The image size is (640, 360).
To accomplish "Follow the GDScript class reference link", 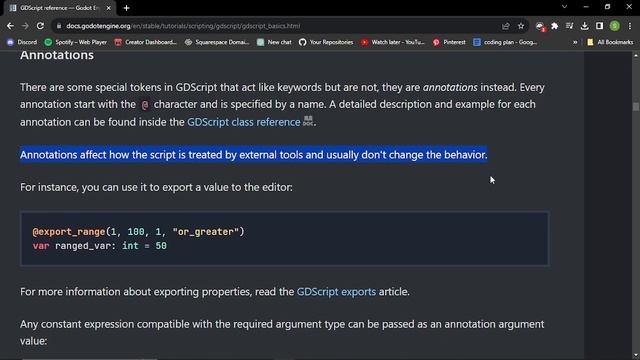I will pyautogui.click(x=244, y=122).
